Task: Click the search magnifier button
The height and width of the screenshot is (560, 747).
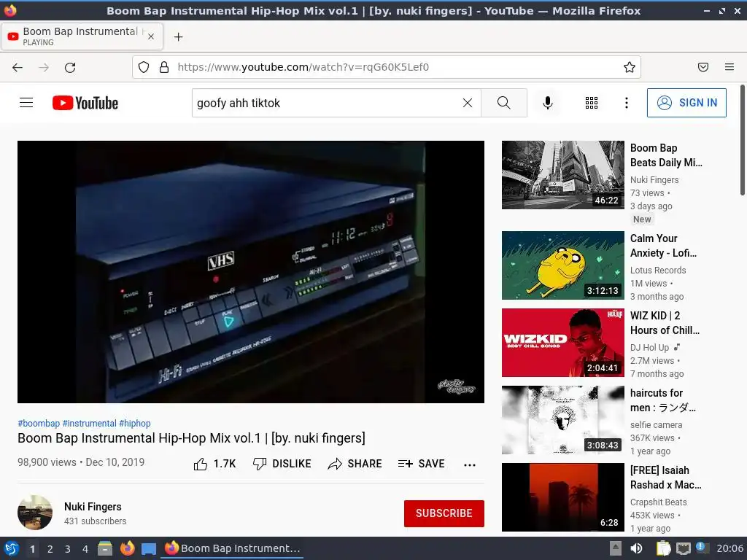Action: (503, 103)
